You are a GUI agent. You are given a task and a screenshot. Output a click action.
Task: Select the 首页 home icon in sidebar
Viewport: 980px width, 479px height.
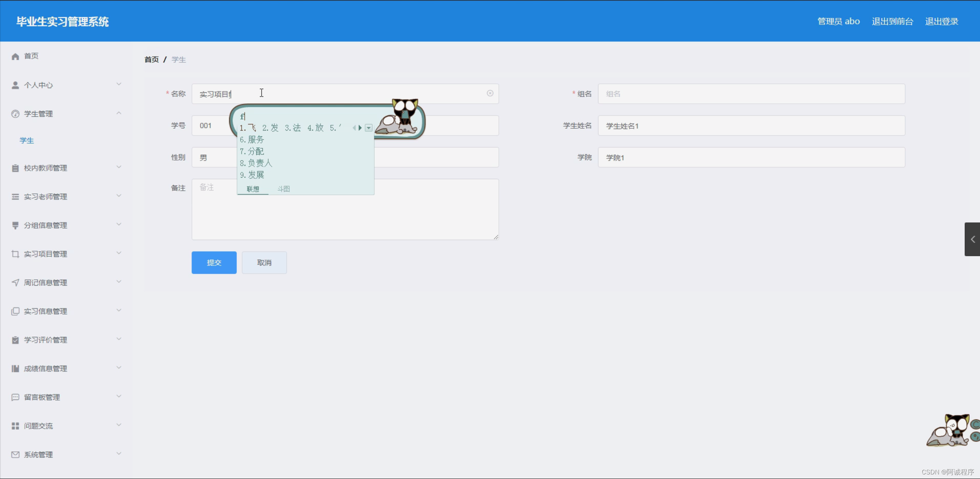(15, 56)
